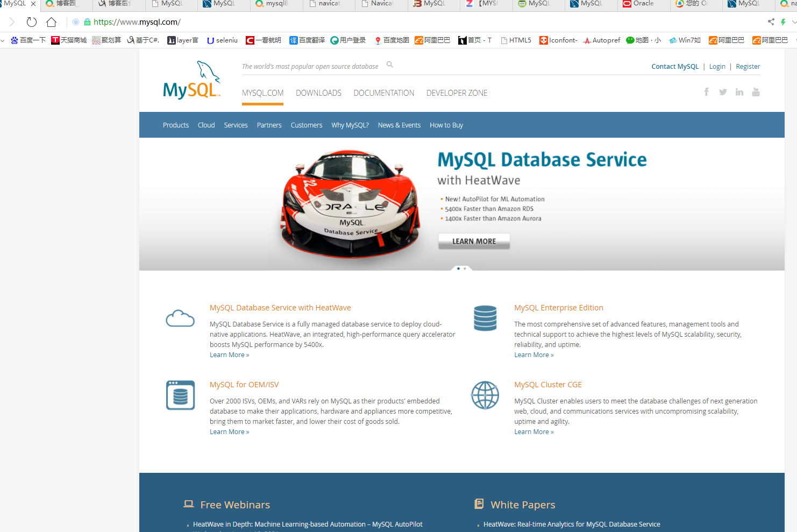The image size is (797, 532).
Task: Click the laptop icon next to Free Webinars
Action: tap(188, 504)
